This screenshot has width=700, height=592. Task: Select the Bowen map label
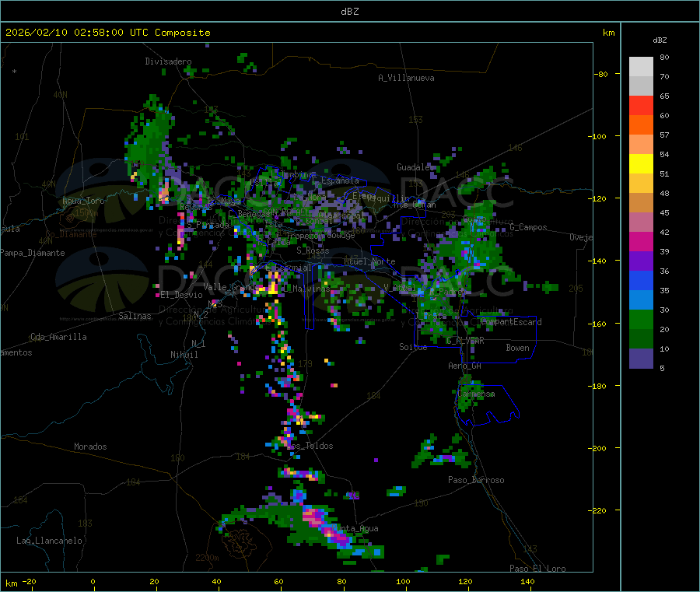click(x=518, y=349)
